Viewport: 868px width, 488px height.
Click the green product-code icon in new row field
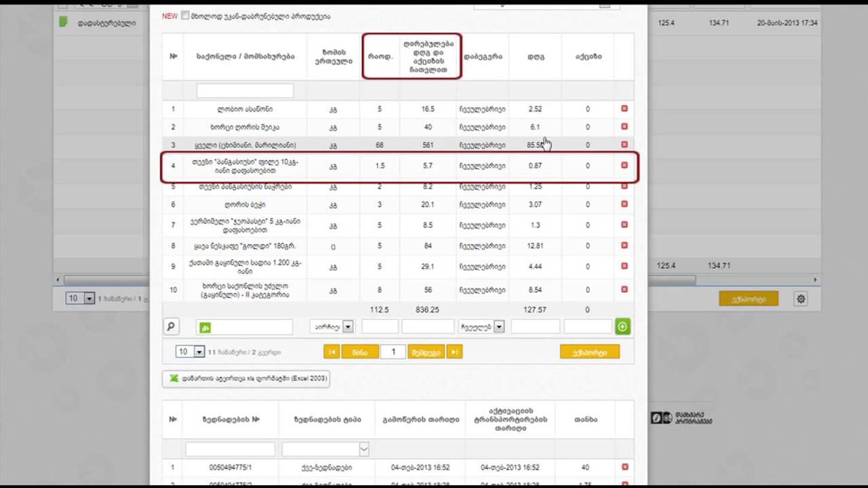(205, 327)
